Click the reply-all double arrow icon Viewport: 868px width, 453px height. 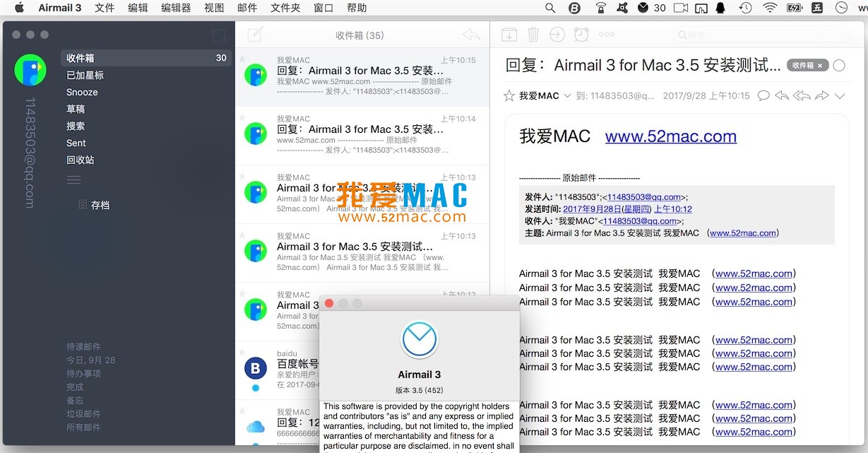(x=802, y=95)
